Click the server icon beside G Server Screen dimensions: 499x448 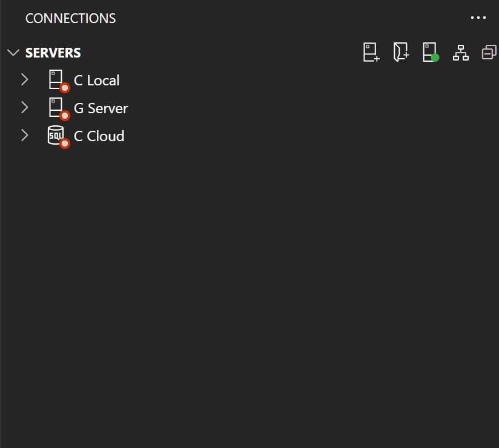(x=56, y=107)
